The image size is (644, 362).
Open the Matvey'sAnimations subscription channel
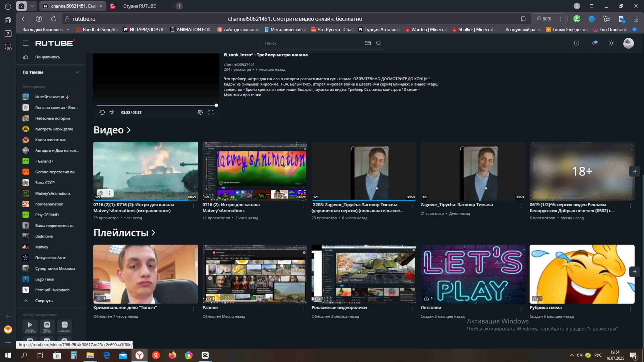(53, 193)
